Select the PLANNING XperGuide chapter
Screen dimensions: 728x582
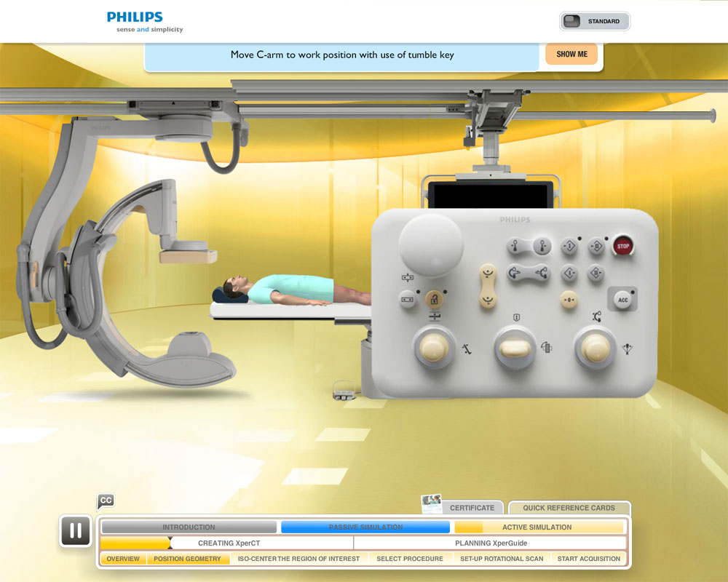pyautogui.click(x=491, y=543)
